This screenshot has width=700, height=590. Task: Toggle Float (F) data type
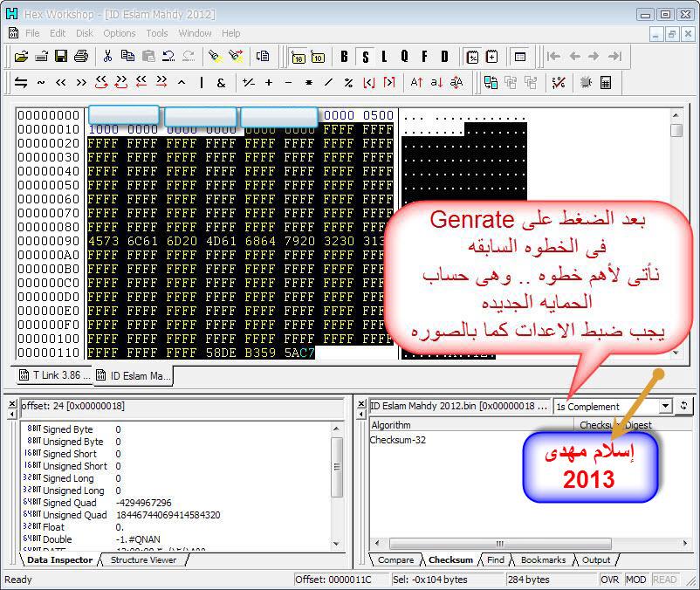point(424,57)
